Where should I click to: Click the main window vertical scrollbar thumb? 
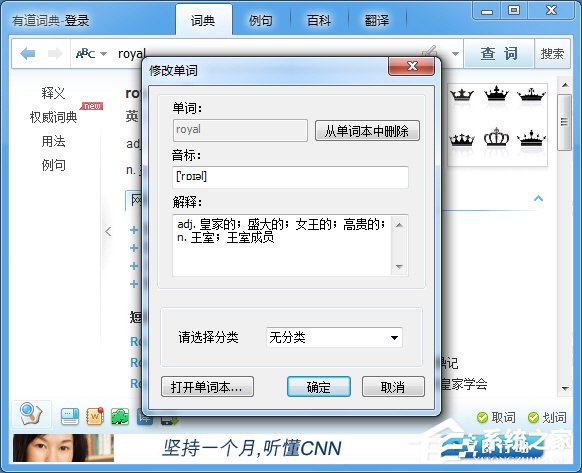point(565,122)
